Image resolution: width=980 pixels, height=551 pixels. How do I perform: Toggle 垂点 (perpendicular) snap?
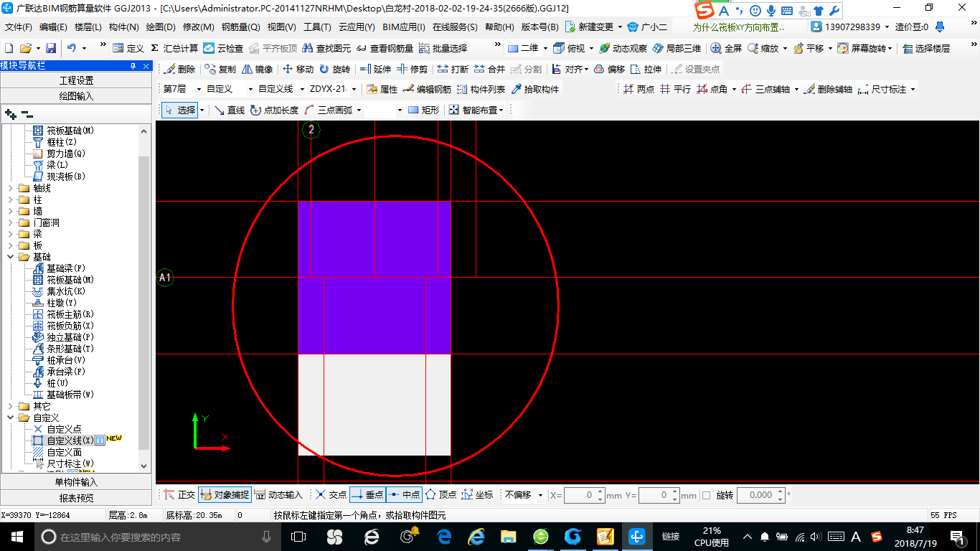[368, 495]
